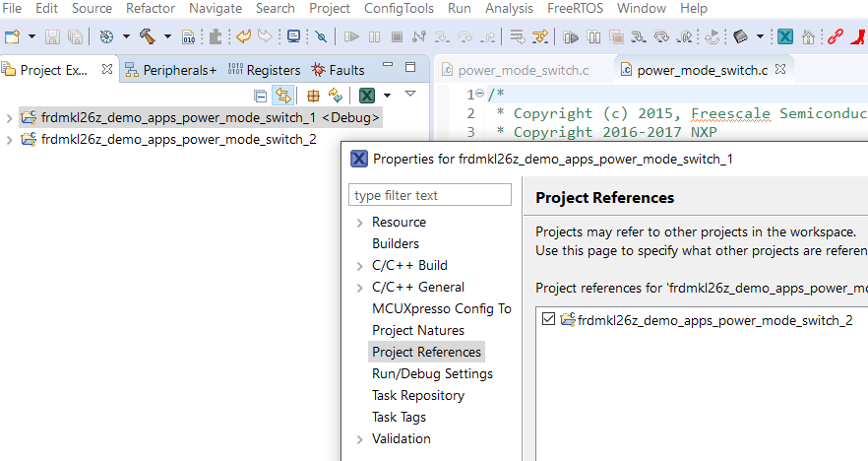The image size is (868, 461).
Task: Click the Drop to Frame icon
Action: (518, 37)
